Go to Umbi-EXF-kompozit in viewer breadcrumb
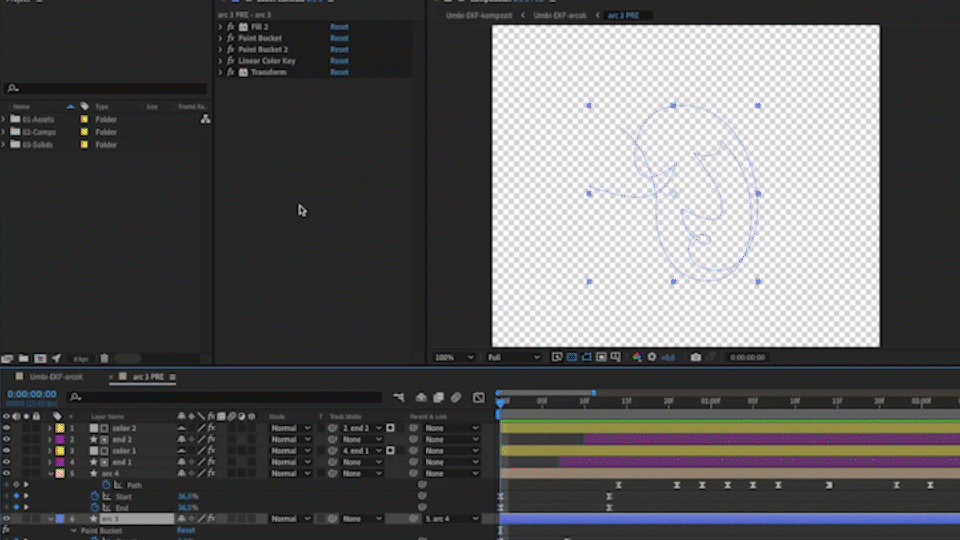Image resolution: width=960 pixels, height=540 pixels. (479, 15)
